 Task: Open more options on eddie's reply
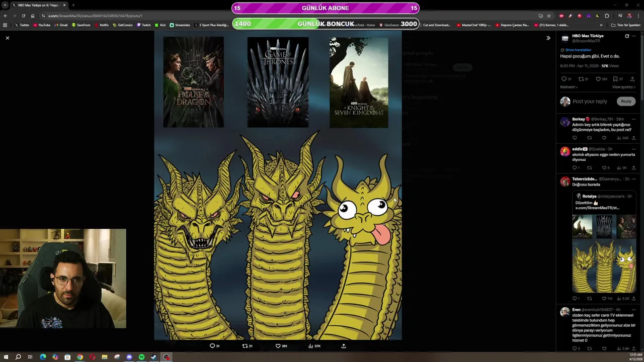(x=633, y=149)
